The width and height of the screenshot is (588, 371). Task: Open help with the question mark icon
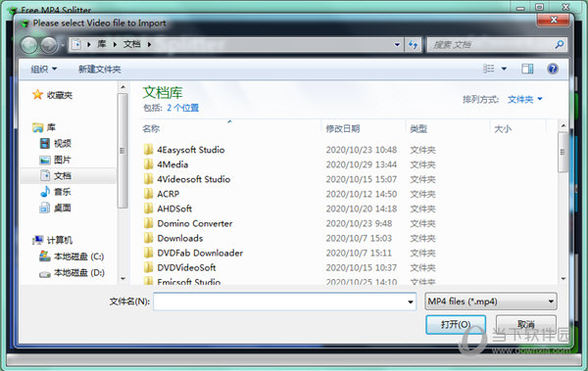[x=553, y=69]
